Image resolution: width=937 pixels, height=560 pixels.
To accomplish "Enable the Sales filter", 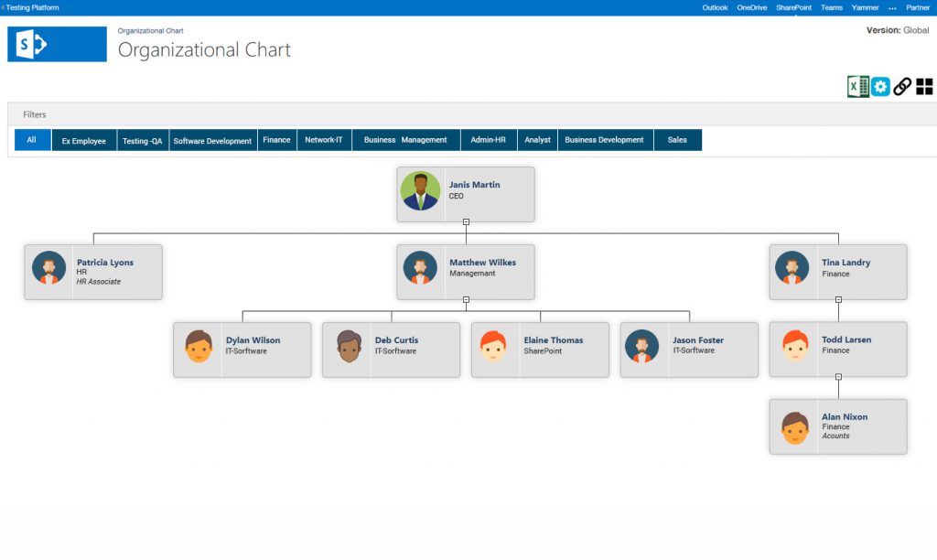I will (677, 139).
